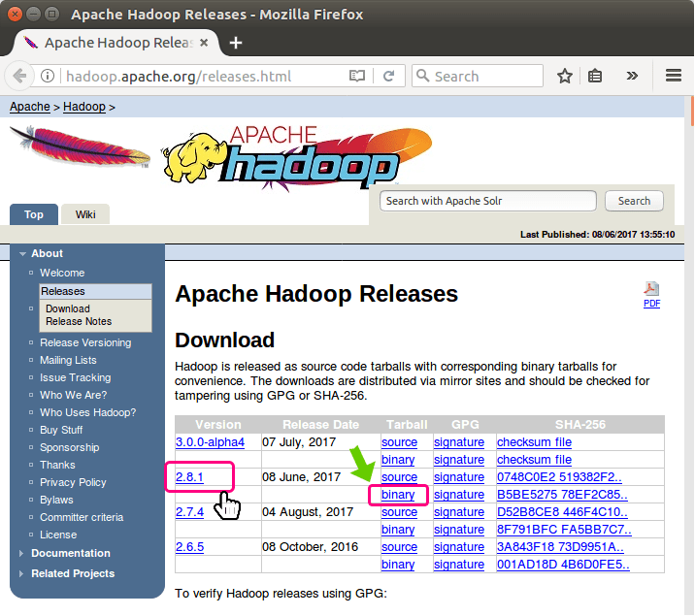Switch to the Top tab
Image resolution: width=695 pixels, height=616 pixels.
point(34,214)
